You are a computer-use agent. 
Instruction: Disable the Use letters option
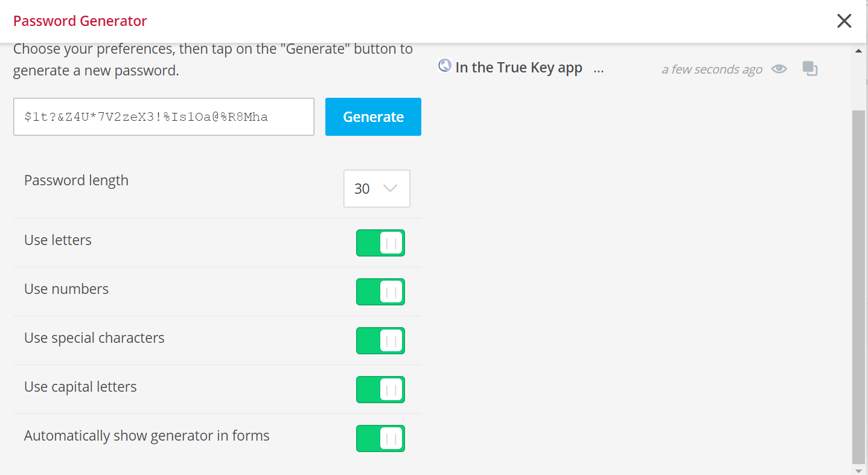pos(380,243)
